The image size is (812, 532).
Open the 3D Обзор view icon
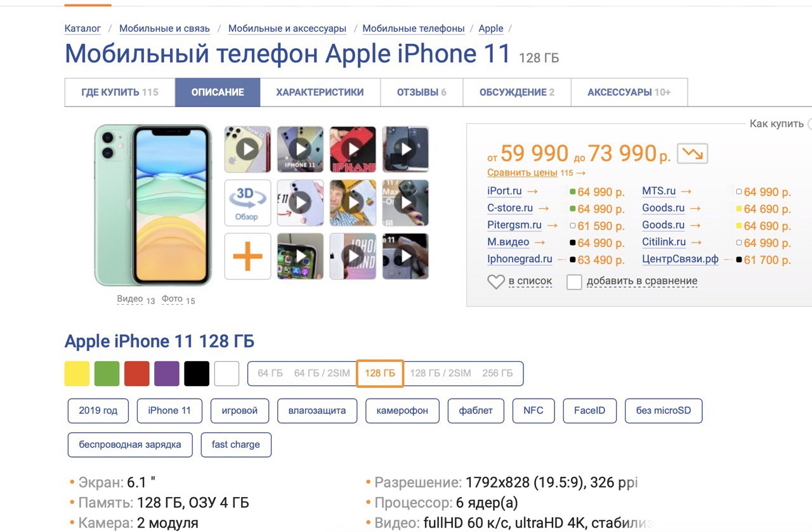(247, 203)
